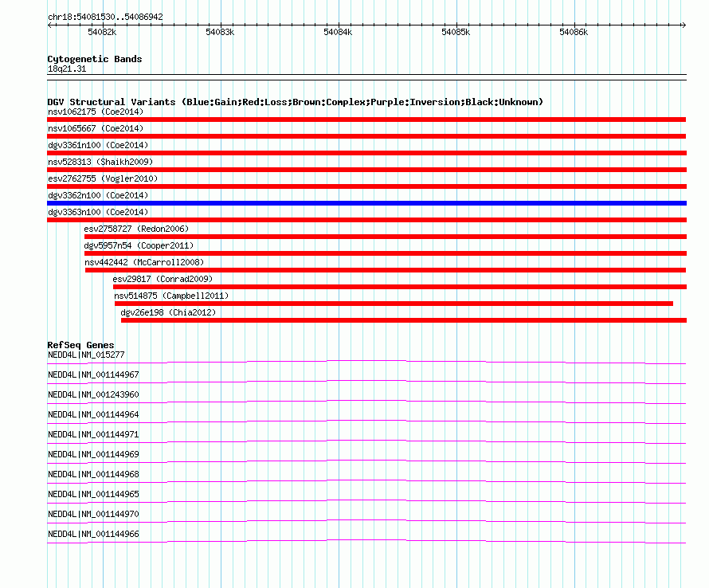This screenshot has height=588, width=709.
Task: Click the magenta line of NEDD4L|NM_001144964
Action: pos(366,421)
